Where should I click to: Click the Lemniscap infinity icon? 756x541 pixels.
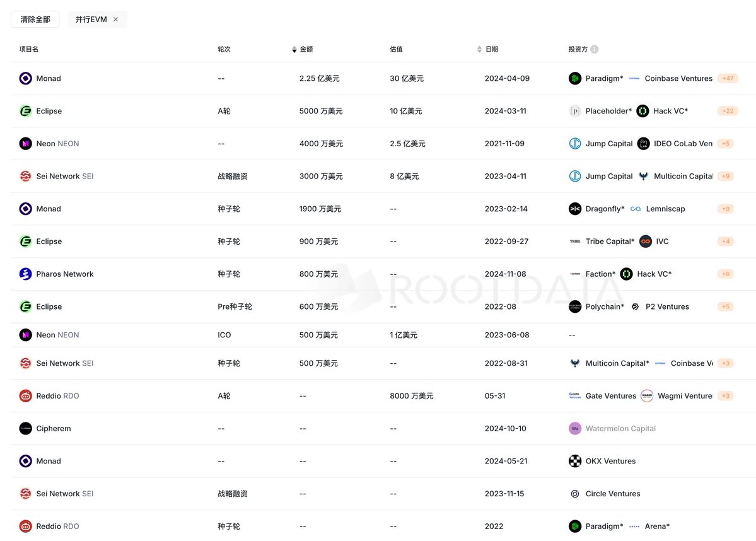coord(636,209)
